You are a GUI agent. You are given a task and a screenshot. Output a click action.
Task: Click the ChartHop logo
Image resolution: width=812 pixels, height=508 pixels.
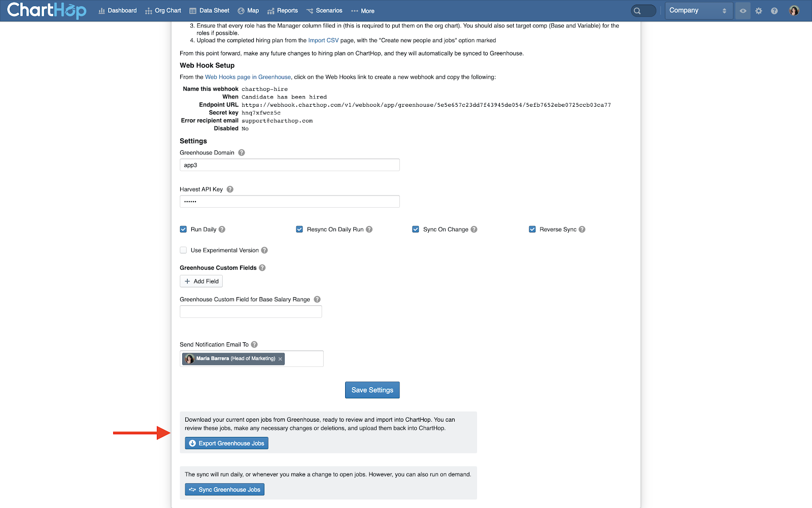point(47,10)
